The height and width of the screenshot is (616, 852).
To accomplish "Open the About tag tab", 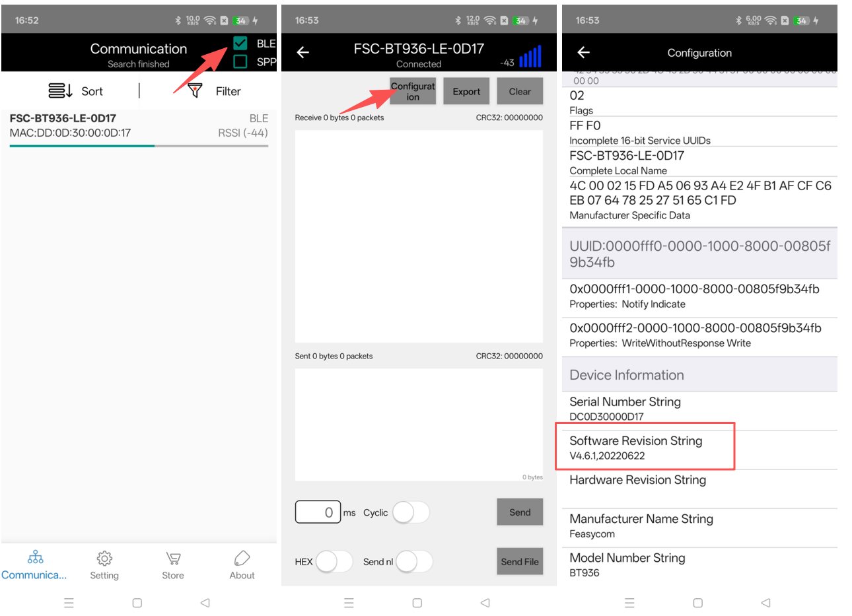I will 242,565.
